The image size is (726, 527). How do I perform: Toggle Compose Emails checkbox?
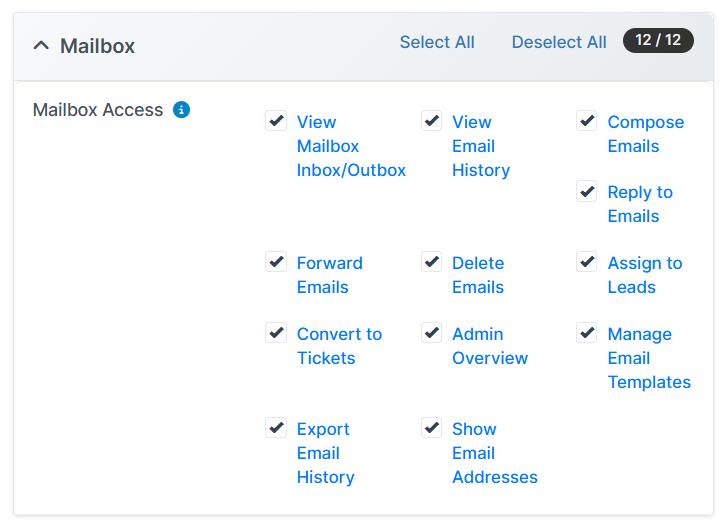(587, 121)
